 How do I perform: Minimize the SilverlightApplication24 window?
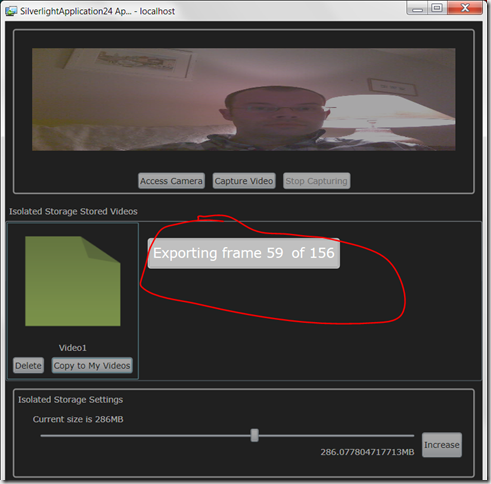(x=417, y=8)
